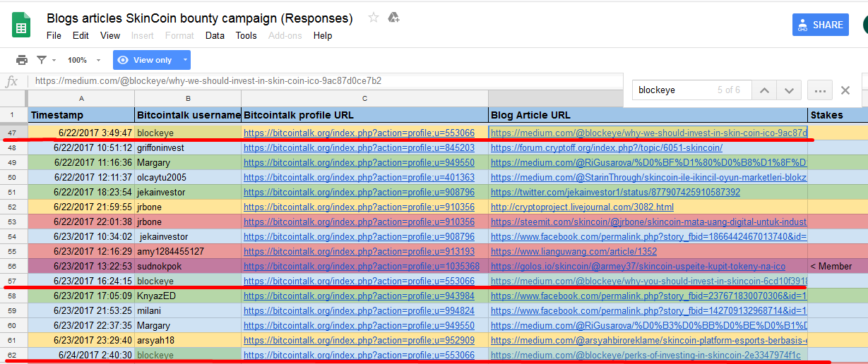Click the blue SHARE button
The width and height of the screenshot is (868, 364).
coord(820,25)
